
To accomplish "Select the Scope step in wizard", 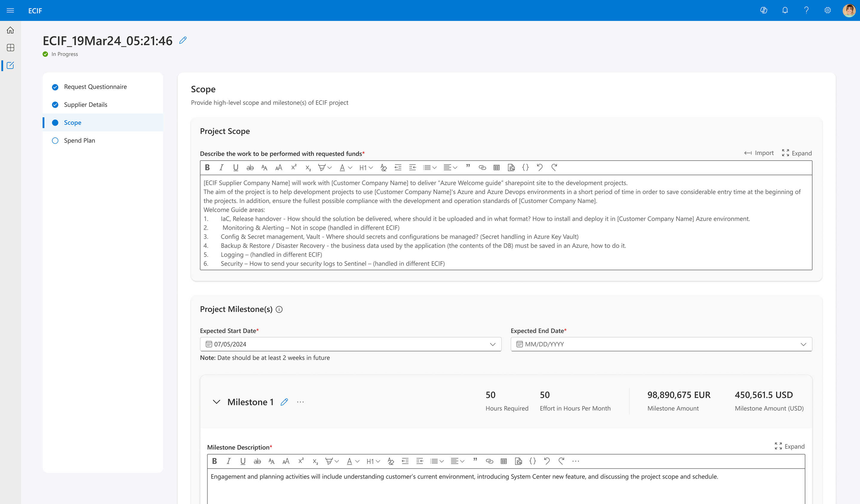I will pyautogui.click(x=72, y=122).
